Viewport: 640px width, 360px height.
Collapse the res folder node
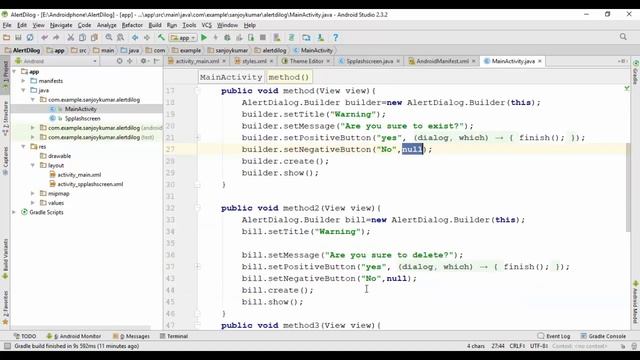pos(24,147)
